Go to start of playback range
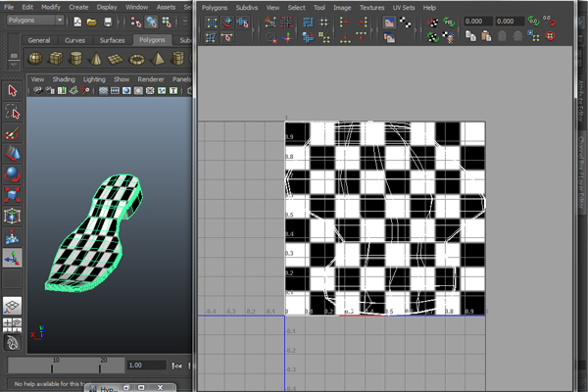The width and height of the screenshot is (588, 392). tap(176, 366)
